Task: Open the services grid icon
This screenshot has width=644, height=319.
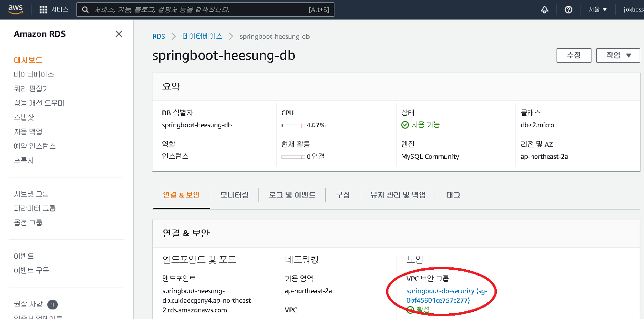Action: [x=43, y=10]
